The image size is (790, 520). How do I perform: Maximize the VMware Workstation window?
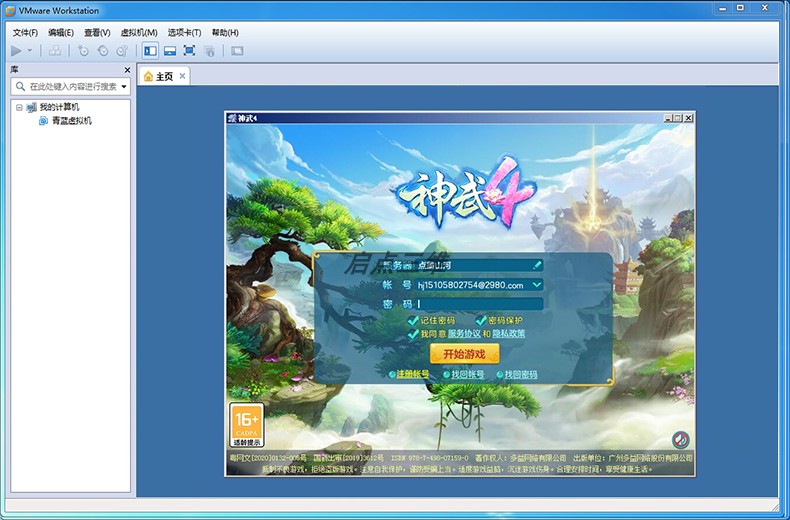(740, 8)
